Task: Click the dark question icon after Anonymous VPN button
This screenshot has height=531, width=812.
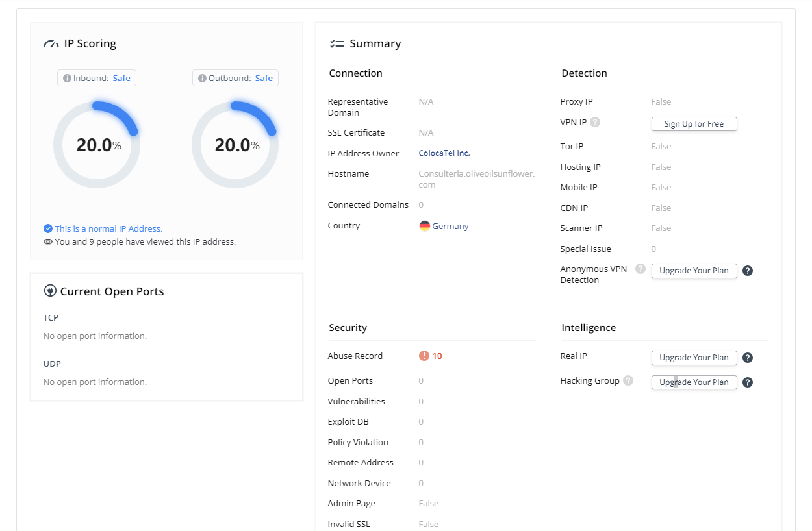Action: (x=748, y=271)
